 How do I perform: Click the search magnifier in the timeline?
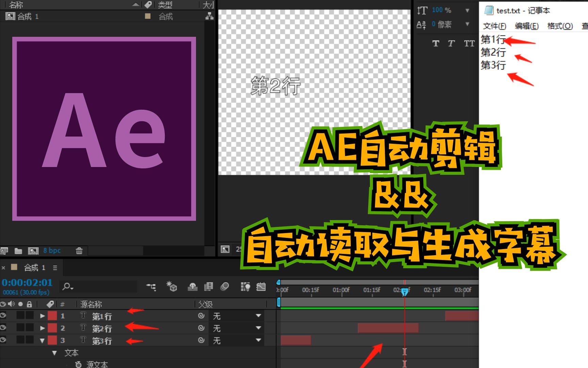click(x=67, y=287)
